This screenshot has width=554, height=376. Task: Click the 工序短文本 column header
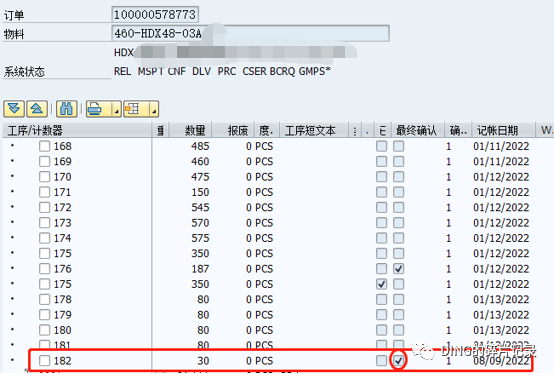pos(314,130)
